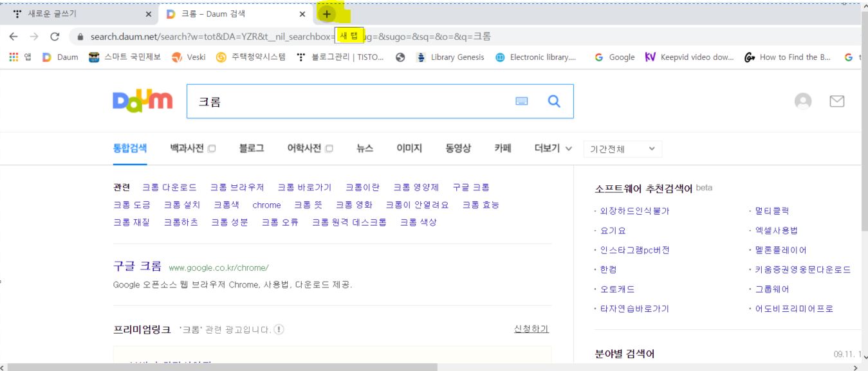This screenshot has width=868, height=371.
Task: Open the Veski bookmark
Action: click(189, 57)
